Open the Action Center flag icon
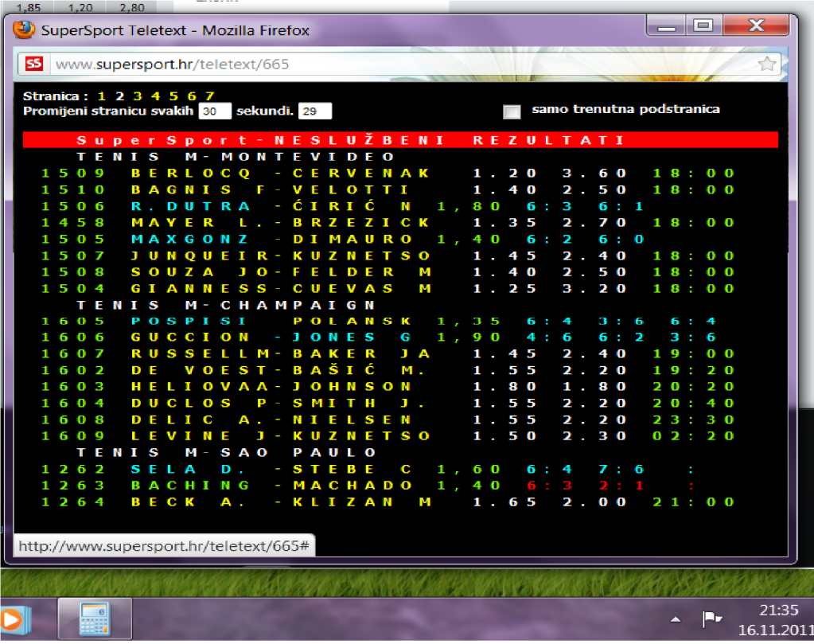 tap(710, 619)
